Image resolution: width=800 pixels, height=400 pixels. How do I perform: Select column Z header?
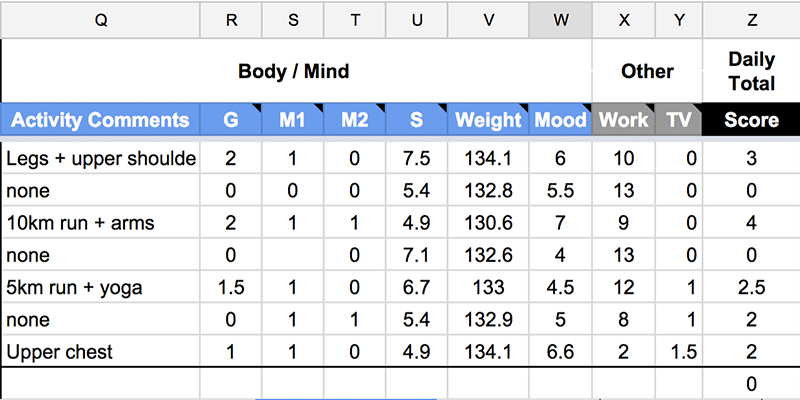[x=751, y=19]
